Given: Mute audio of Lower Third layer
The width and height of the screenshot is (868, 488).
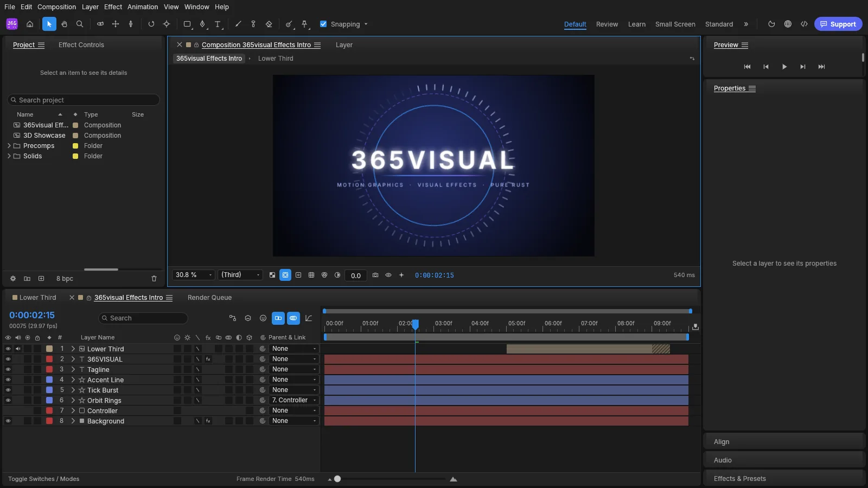Looking at the screenshot, I should point(18,349).
